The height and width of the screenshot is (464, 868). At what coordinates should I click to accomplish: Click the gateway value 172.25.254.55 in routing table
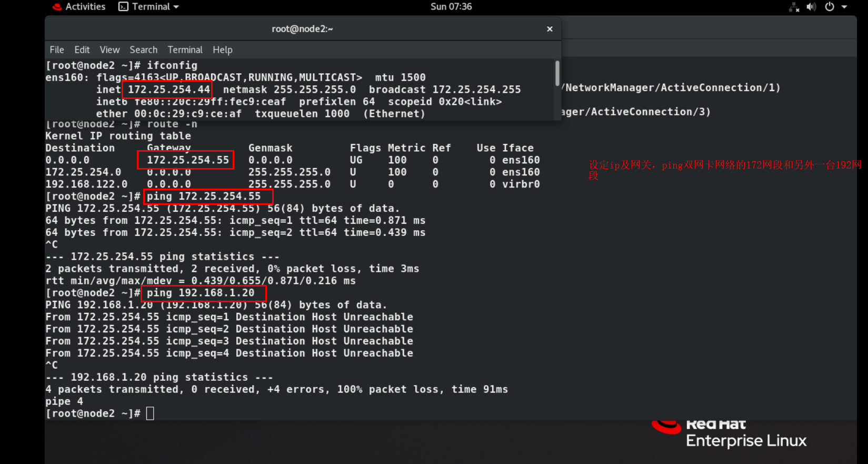188,160
